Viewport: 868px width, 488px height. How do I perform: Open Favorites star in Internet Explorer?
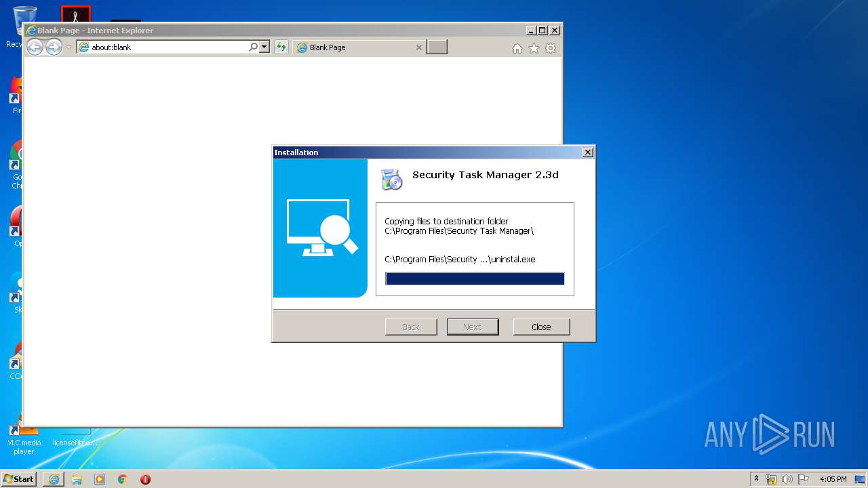tap(534, 48)
